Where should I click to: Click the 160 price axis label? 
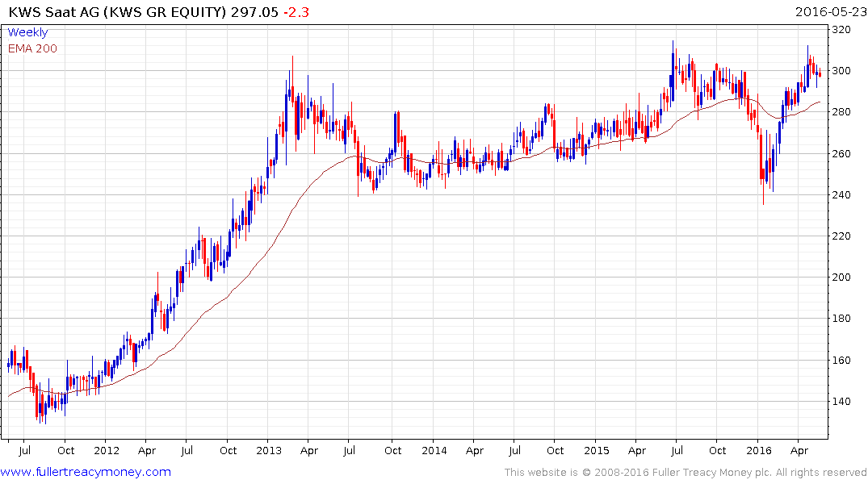click(841, 360)
